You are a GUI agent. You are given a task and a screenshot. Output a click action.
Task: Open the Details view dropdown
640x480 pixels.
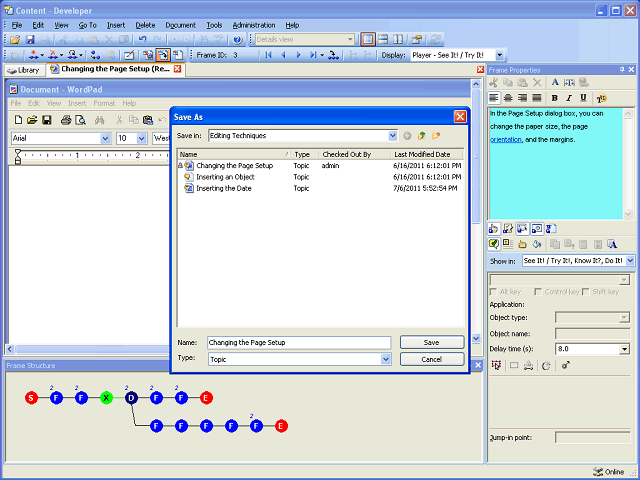click(x=350, y=40)
